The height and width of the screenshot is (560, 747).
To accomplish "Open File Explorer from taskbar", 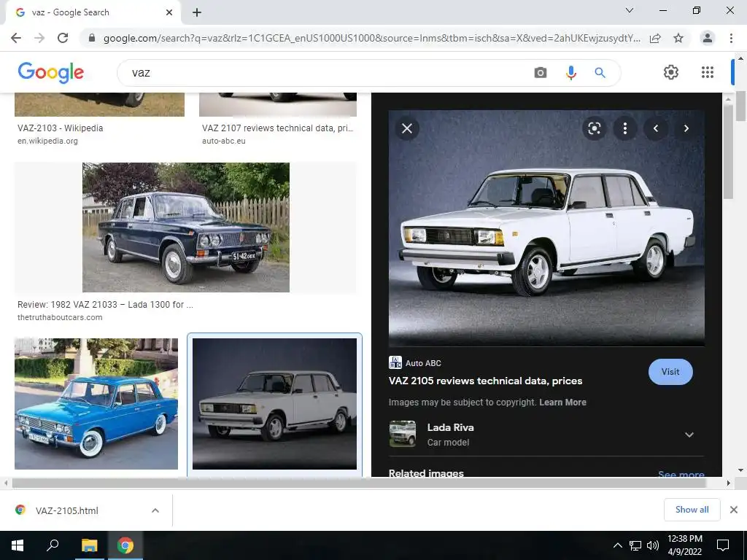I will pyautogui.click(x=89, y=545).
